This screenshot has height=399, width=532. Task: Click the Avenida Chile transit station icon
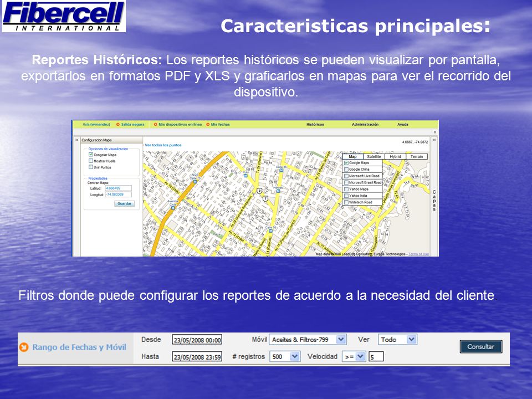[x=173, y=208]
